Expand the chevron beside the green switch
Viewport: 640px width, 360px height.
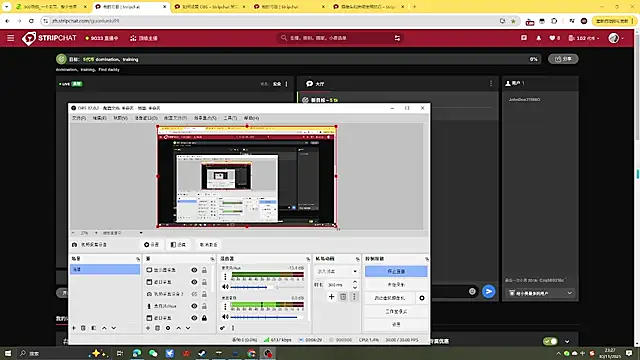click(x=567, y=341)
